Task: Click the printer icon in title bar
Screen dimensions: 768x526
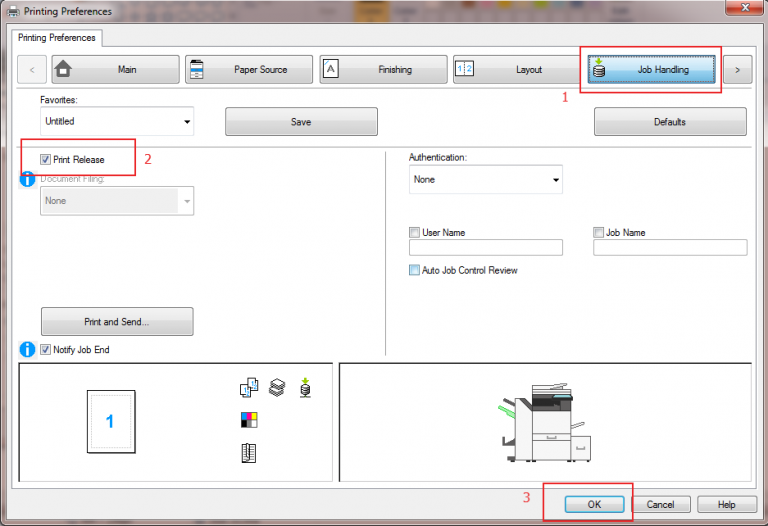Action: (13, 11)
